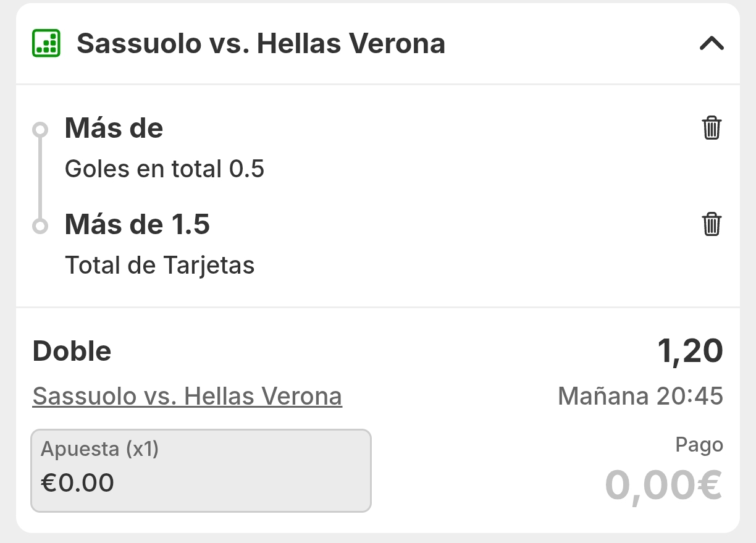The height and width of the screenshot is (543, 756).
Task: Click the Apuesta stake input field
Action: 201,471
